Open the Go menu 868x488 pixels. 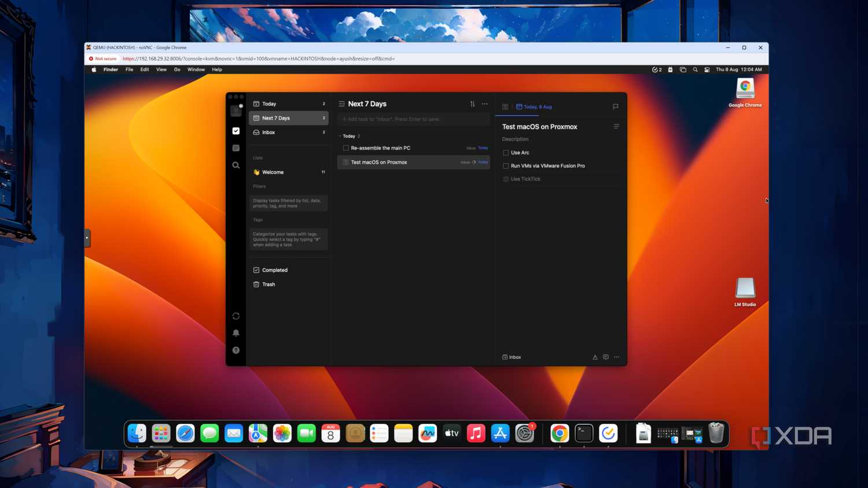point(177,69)
